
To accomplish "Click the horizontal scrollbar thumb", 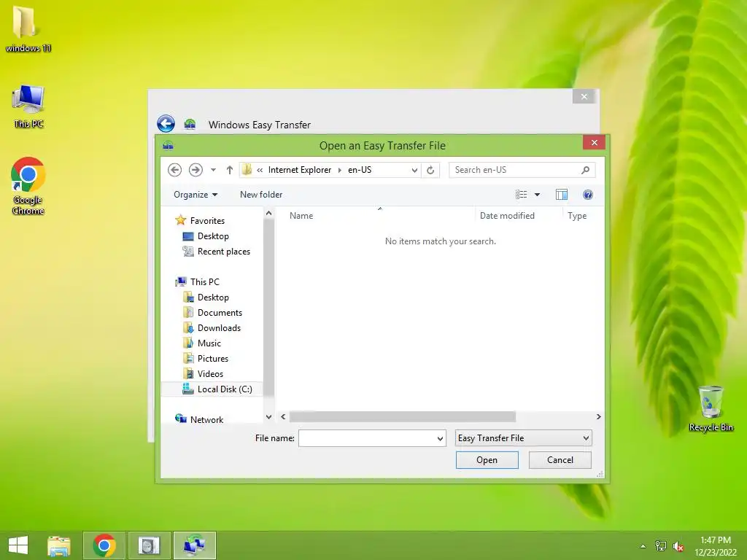I will click(x=403, y=416).
